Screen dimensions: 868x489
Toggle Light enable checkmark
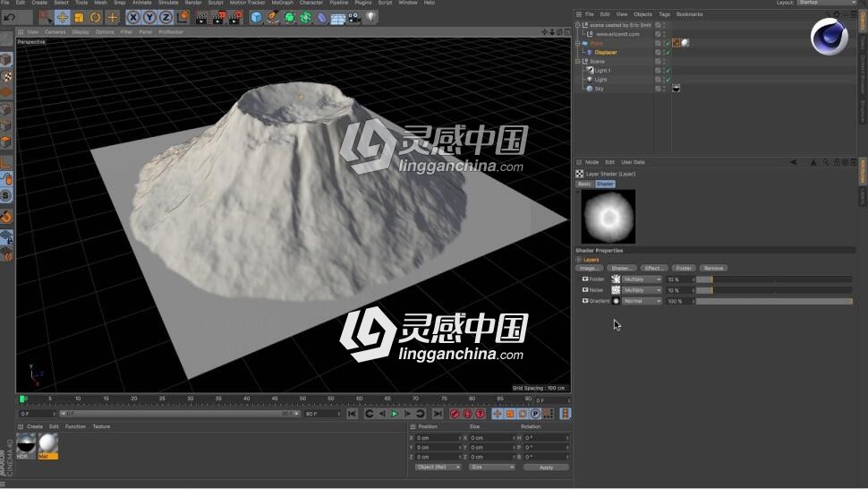pyautogui.click(x=668, y=80)
